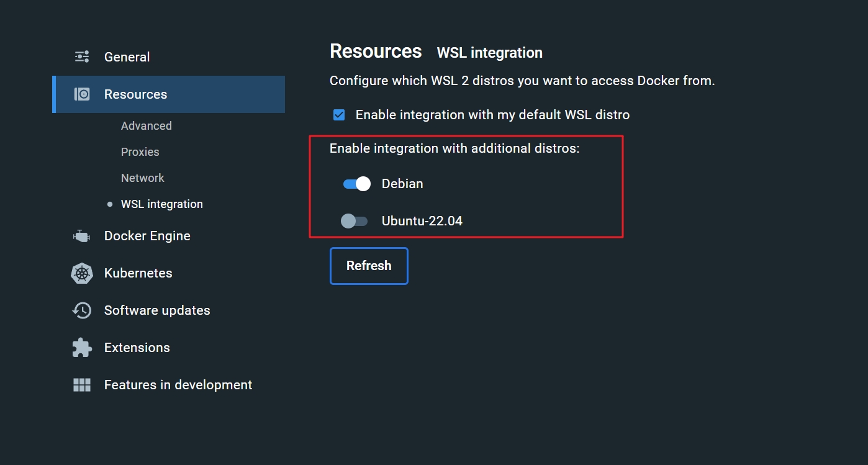Click the Kubernetes helm wheel icon
Screen dimensions: 868x465
(x=82, y=273)
